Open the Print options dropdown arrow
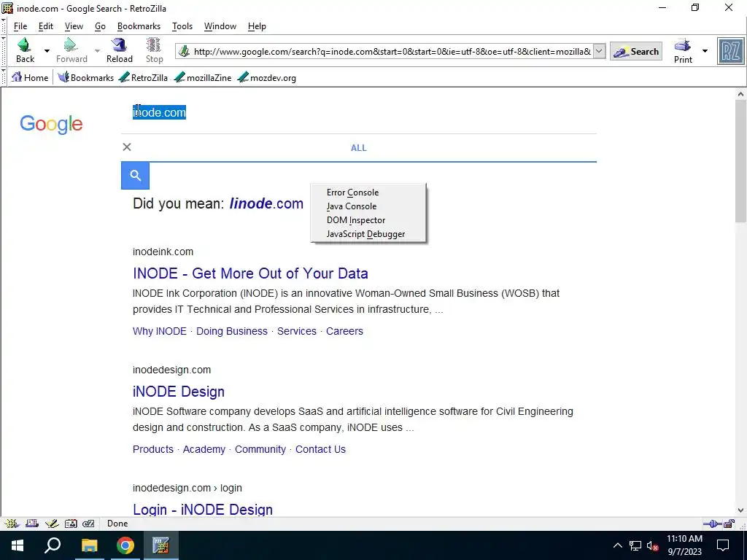Viewport: 747px width, 560px height. tap(705, 51)
